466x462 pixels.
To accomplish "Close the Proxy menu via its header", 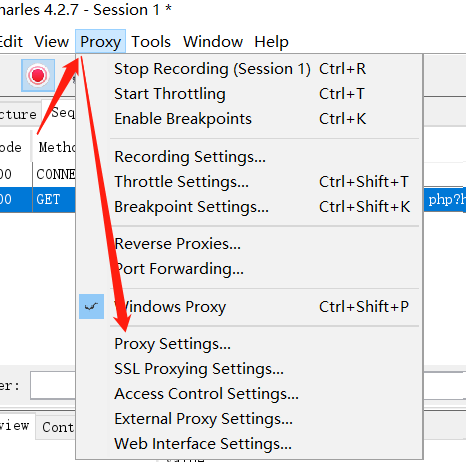I will [x=100, y=42].
